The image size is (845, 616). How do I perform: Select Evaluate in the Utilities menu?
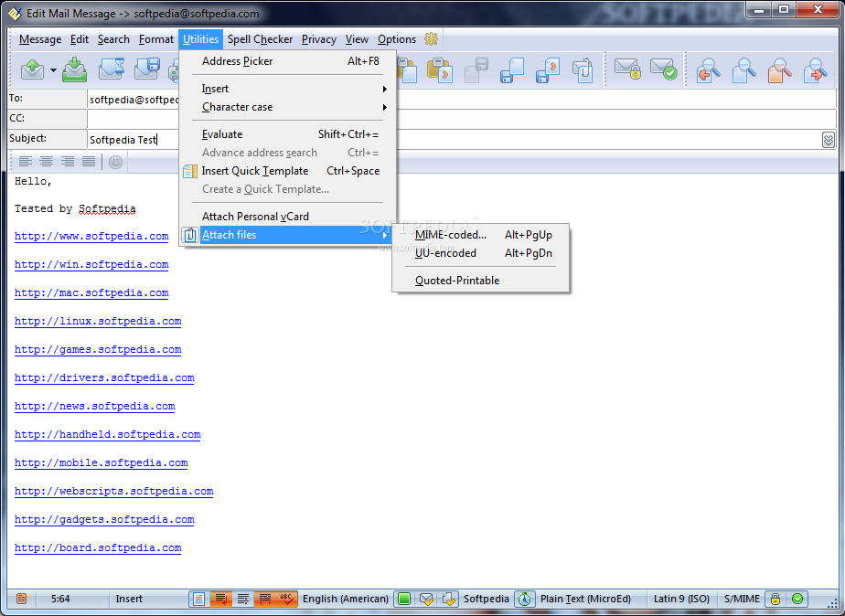pyautogui.click(x=288, y=134)
